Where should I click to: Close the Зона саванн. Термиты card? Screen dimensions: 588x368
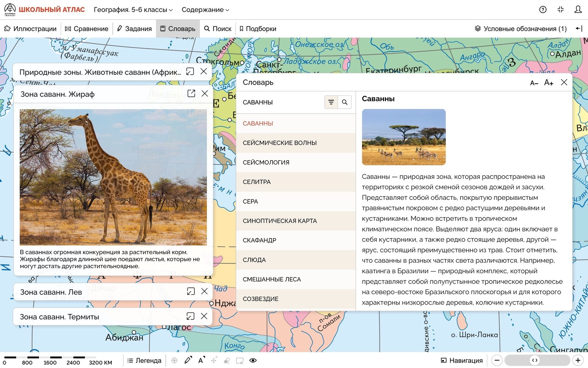(204, 316)
